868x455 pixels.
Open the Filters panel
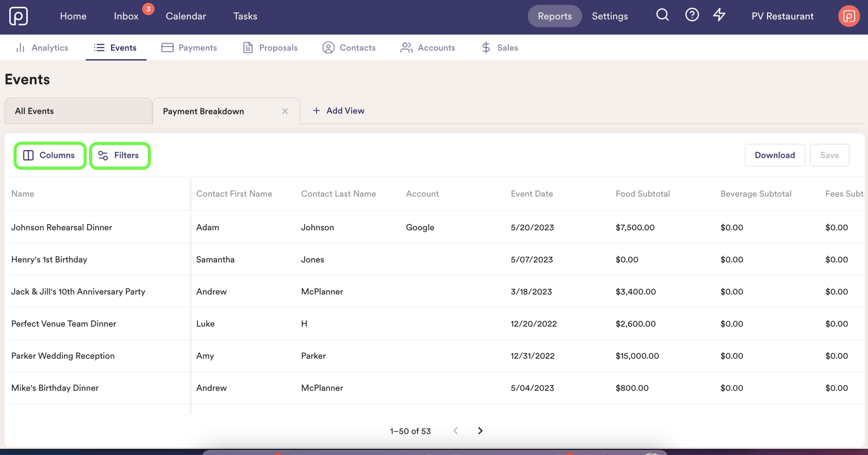coord(120,156)
